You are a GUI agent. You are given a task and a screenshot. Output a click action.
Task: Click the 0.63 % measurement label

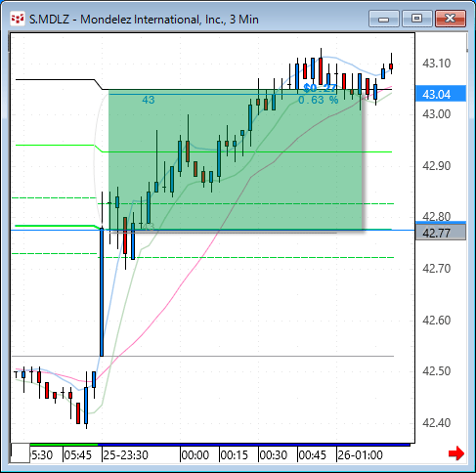[319, 100]
